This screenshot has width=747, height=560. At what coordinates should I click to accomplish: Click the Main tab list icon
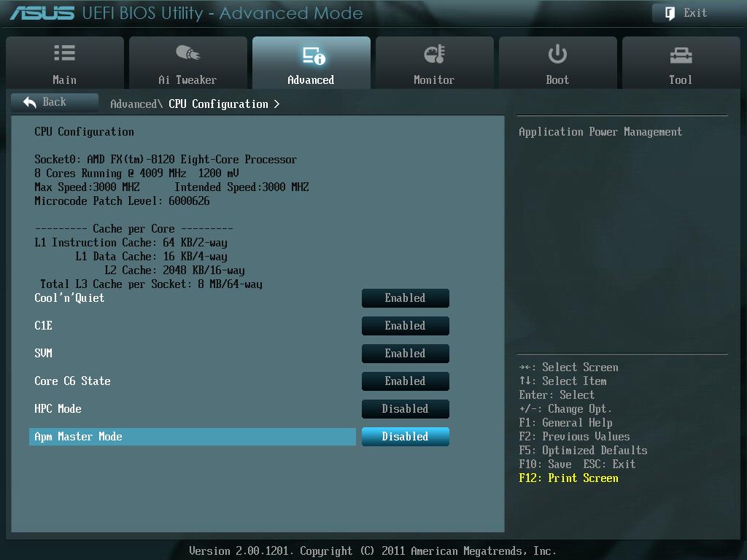pos(64,52)
